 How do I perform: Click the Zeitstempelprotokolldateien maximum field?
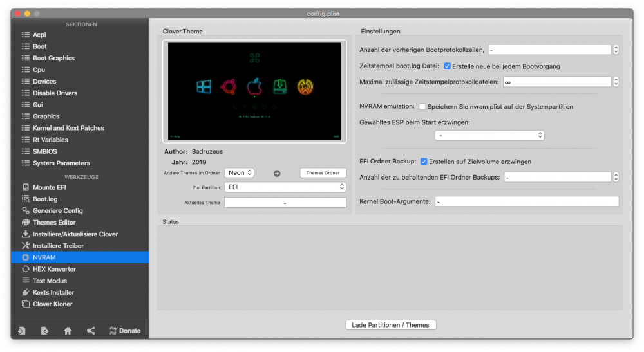pyautogui.click(x=556, y=82)
